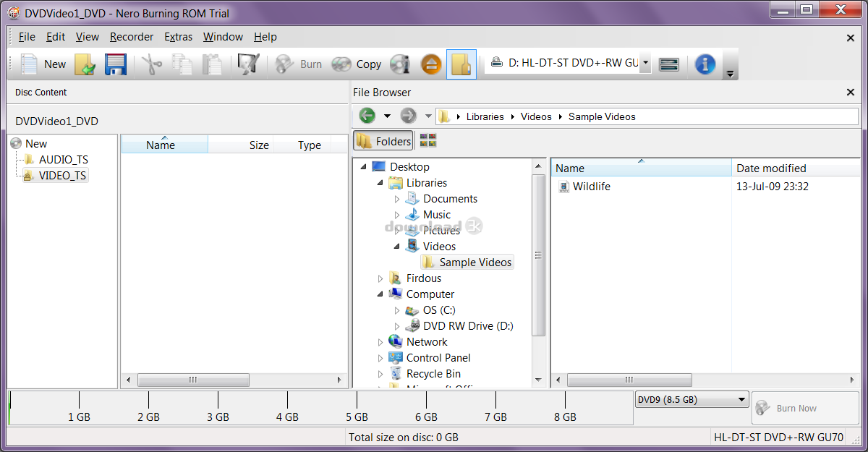The image size is (868, 452).
Task: Switch file listing to thumbnails view
Action: click(x=427, y=140)
